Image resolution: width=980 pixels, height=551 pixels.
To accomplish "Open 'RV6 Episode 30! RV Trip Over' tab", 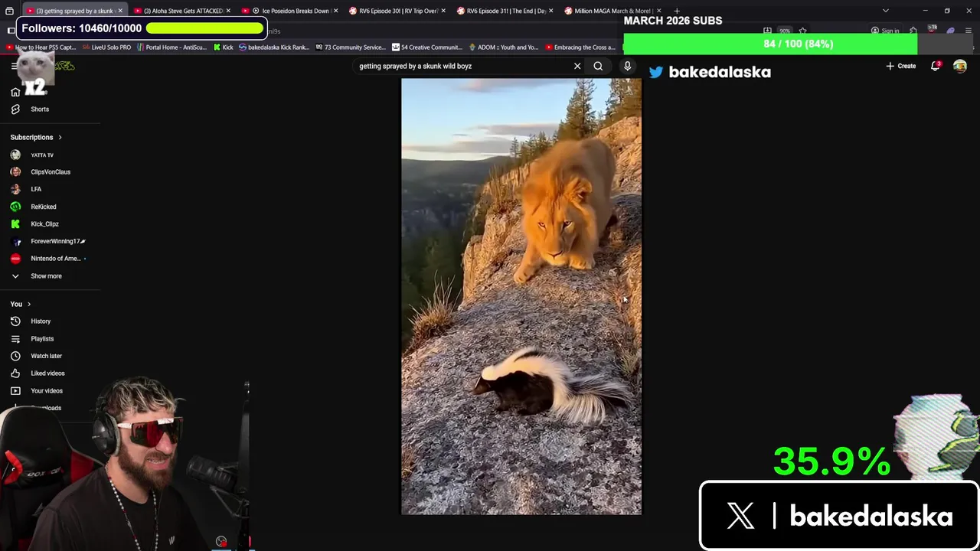I will pos(399,11).
